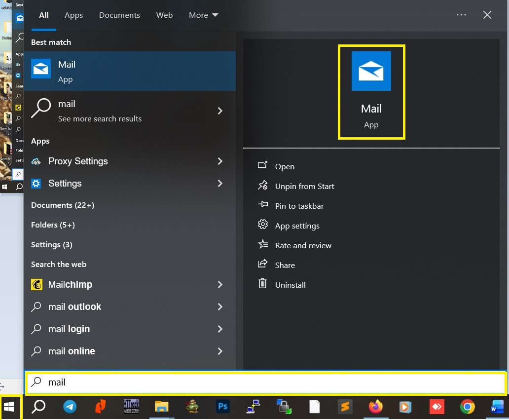Expand the 'mail login' suggestion arrow
This screenshot has height=420, width=509.
[220, 329]
